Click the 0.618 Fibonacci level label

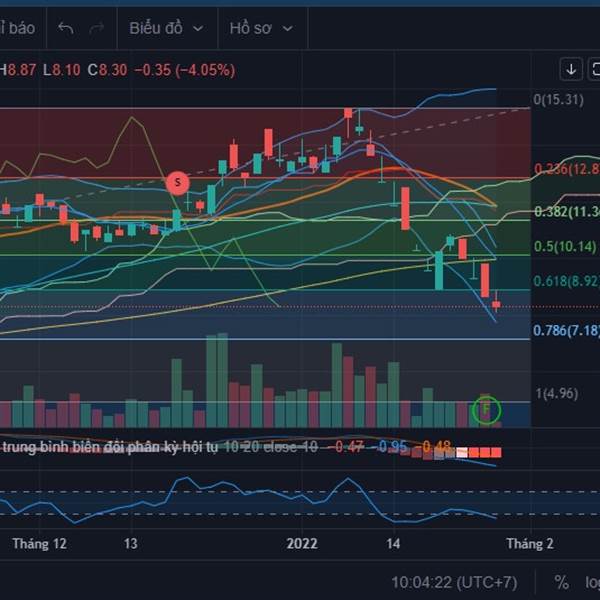567,281
